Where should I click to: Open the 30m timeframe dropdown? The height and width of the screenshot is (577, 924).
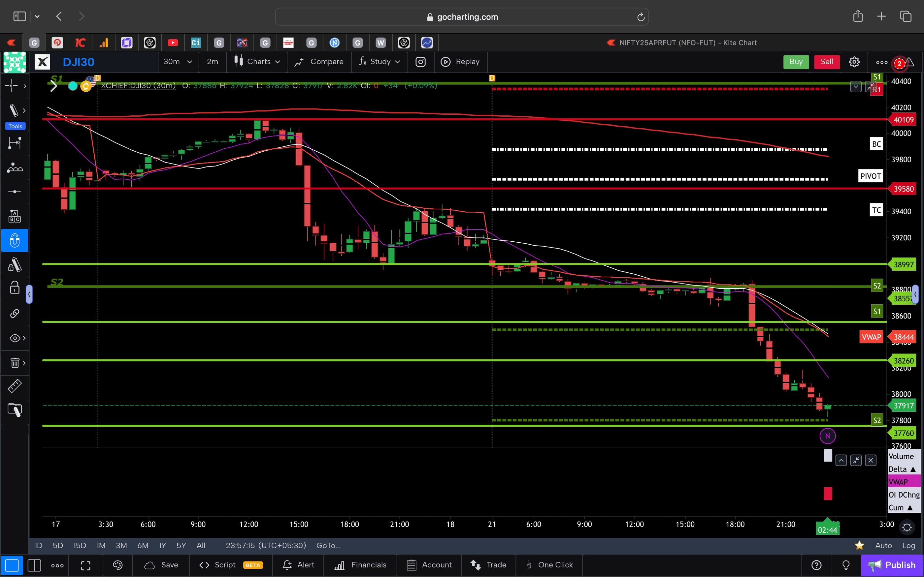coord(178,62)
